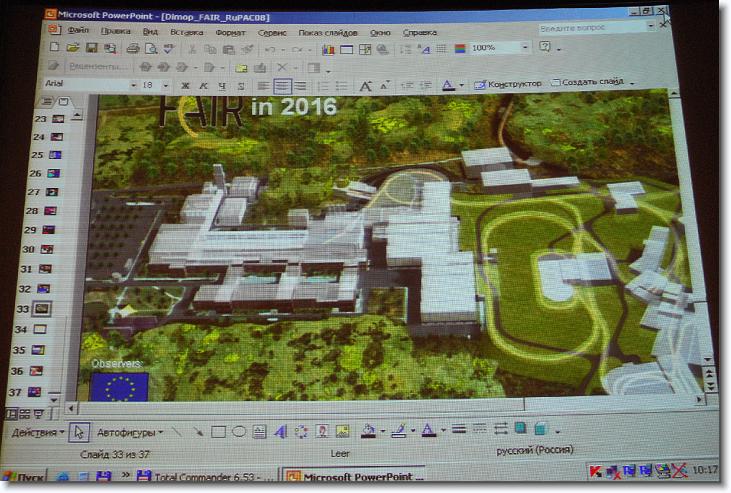Click increase font size icon

click(365, 86)
